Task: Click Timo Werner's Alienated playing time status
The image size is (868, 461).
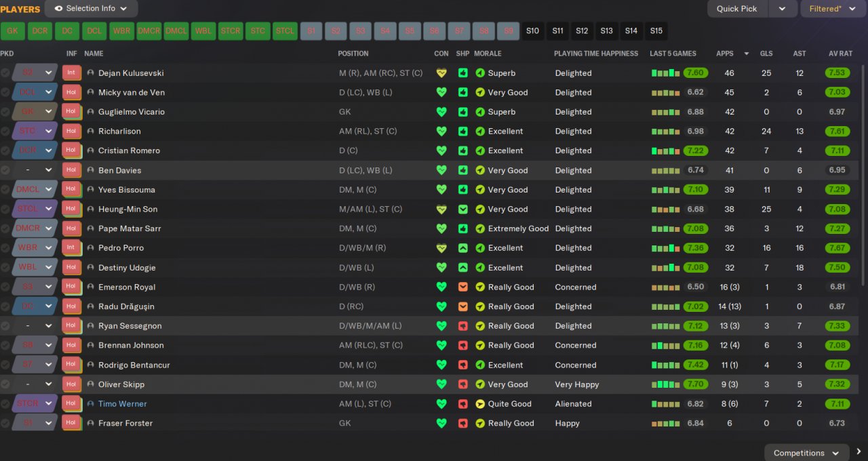Action: (x=573, y=404)
